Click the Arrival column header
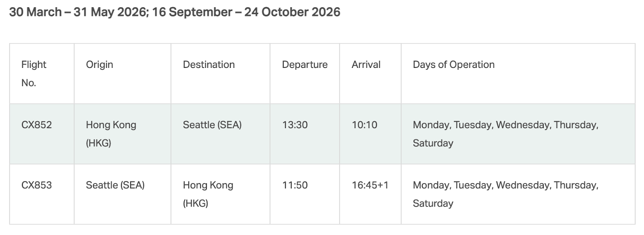 click(x=366, y=65)
